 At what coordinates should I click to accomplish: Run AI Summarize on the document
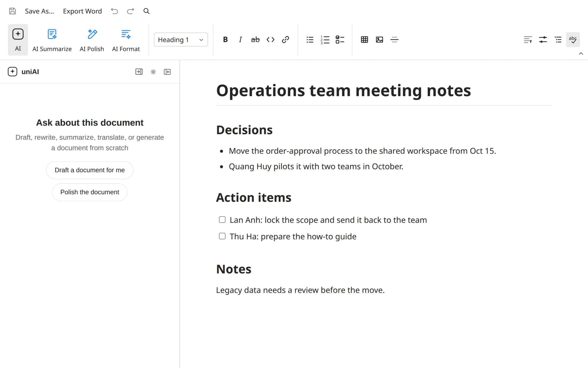point(52,40)
